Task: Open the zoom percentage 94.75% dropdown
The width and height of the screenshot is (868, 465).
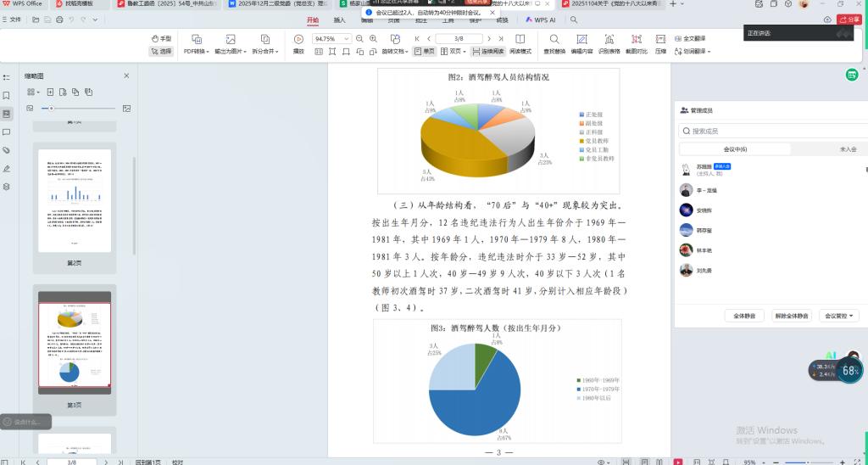Action: point(350,39)
